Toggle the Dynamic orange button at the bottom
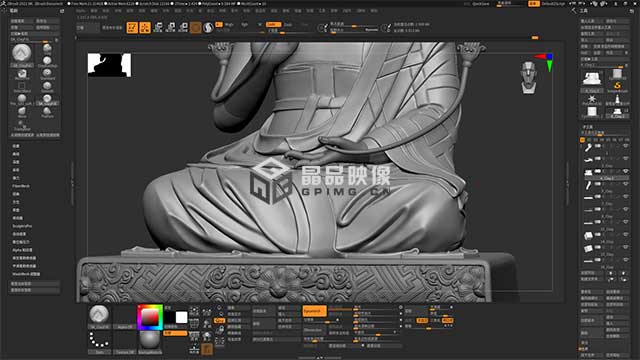Image resolution: width=640 pixels, height=360 pixels. point(314,311)
